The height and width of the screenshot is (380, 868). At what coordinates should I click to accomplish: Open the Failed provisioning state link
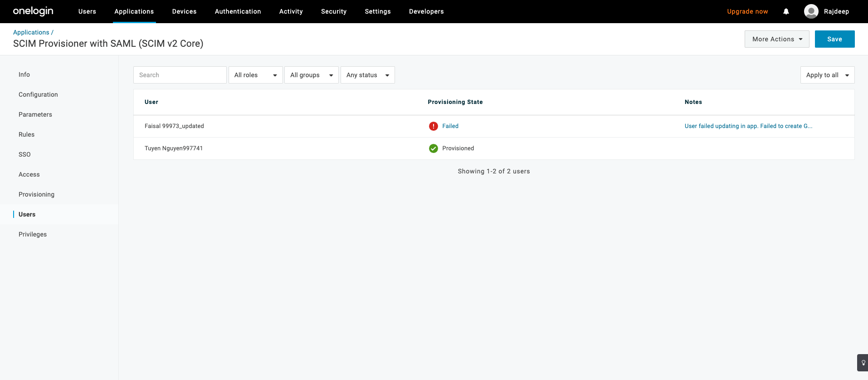click(450, 126)
